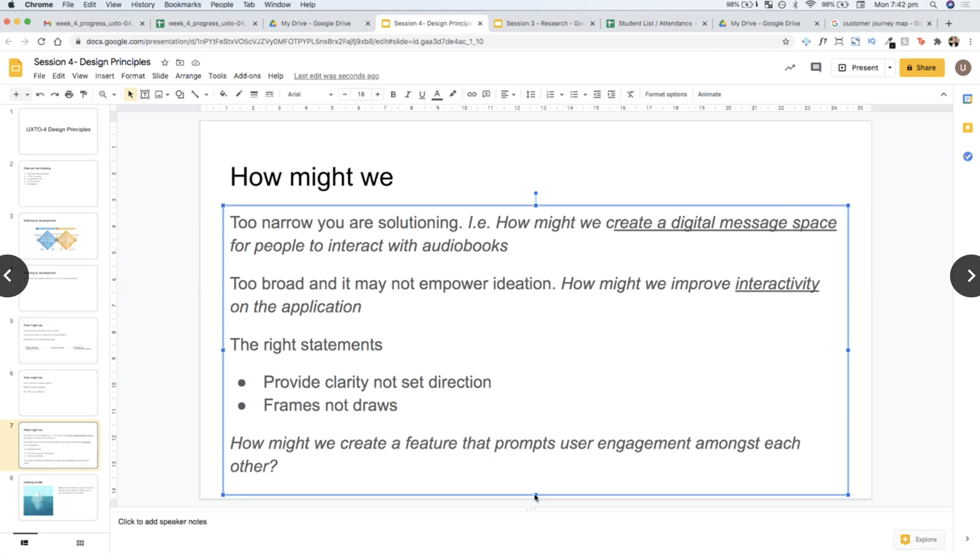Click the print icon

click(x=69, y=94)
